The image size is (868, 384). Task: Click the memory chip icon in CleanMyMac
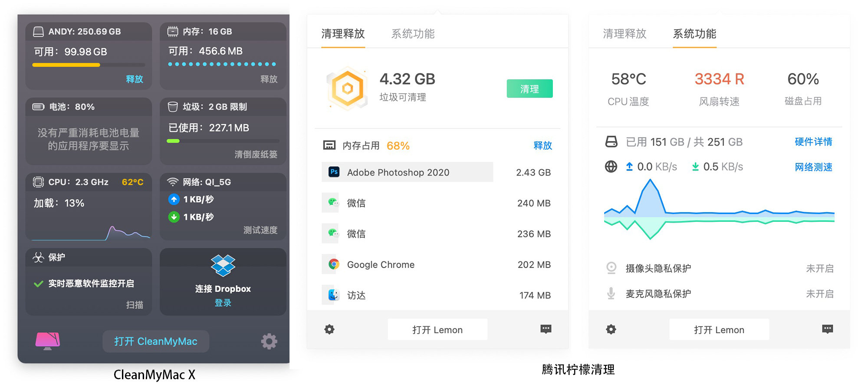point(173,31)
